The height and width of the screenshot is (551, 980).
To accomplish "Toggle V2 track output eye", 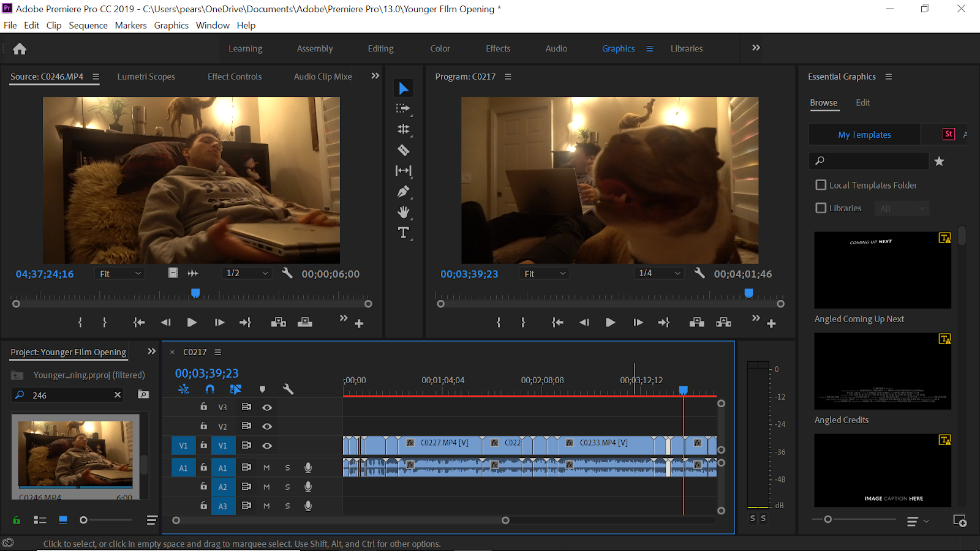I will (x=267, y=426).
